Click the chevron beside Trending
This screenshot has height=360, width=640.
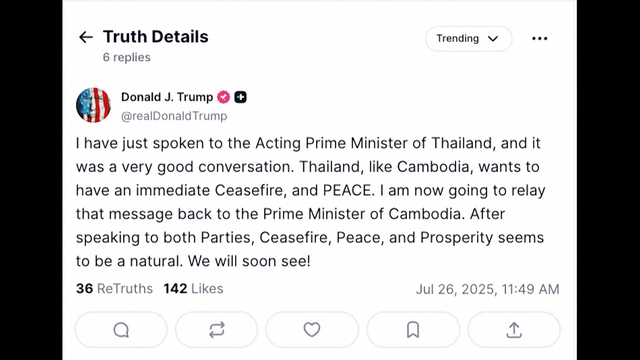click(493, 39)
